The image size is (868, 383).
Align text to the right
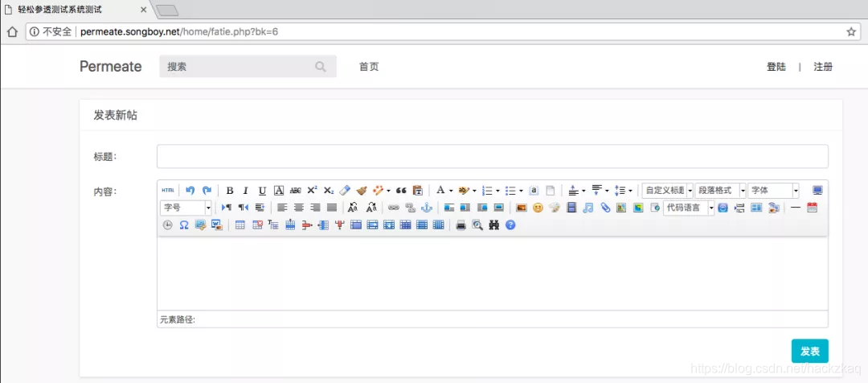pyautogui.click(x=316, y=208)
